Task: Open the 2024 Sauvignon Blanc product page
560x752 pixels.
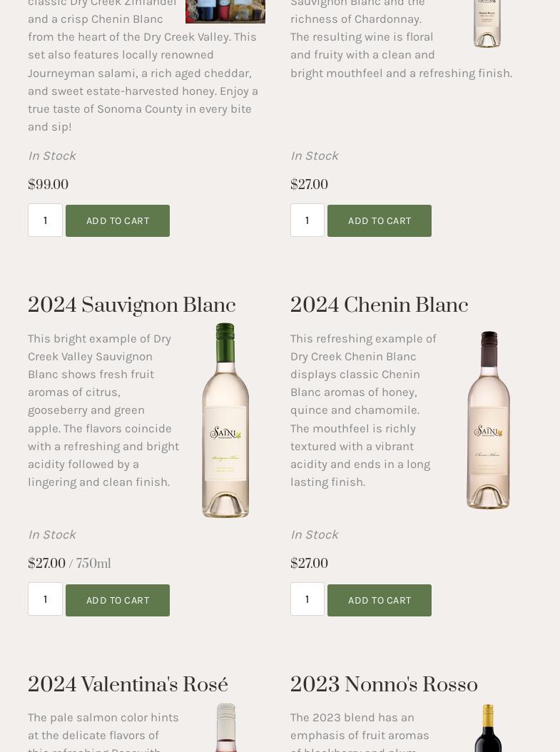Action: tap(132, 305)
